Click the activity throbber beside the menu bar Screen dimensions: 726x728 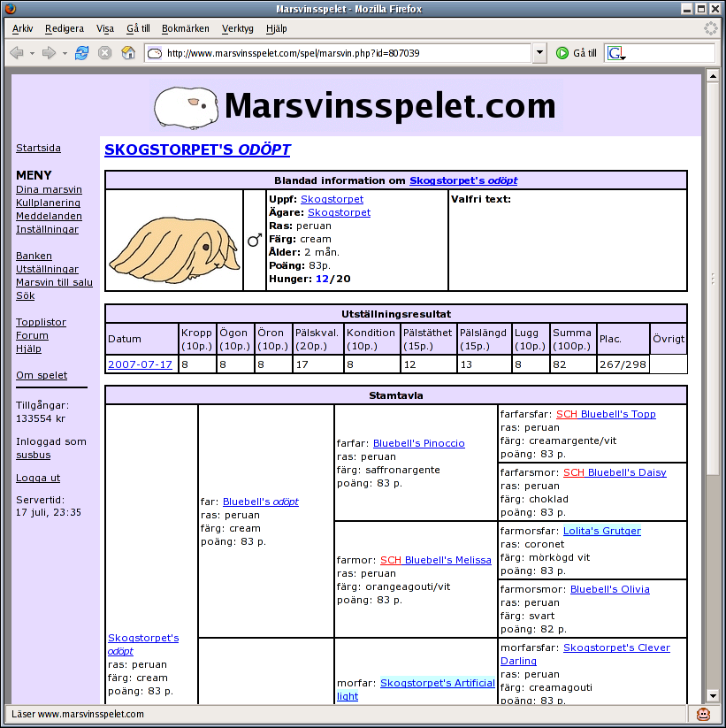click(711, 28)
